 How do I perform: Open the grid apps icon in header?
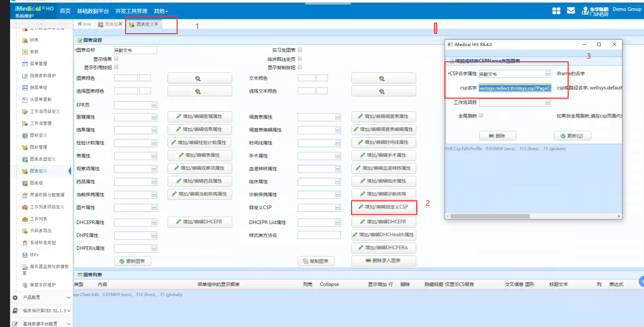tap(556, 11)
